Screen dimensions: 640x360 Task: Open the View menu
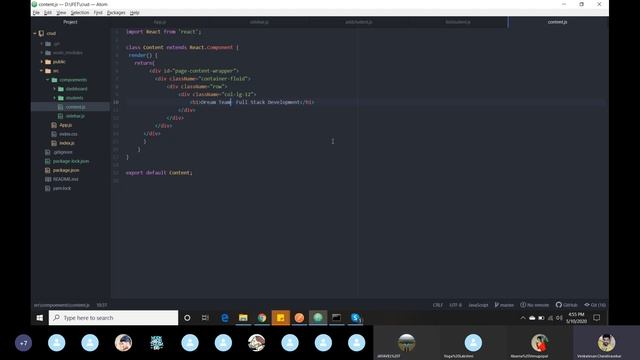tap(61, 13)
